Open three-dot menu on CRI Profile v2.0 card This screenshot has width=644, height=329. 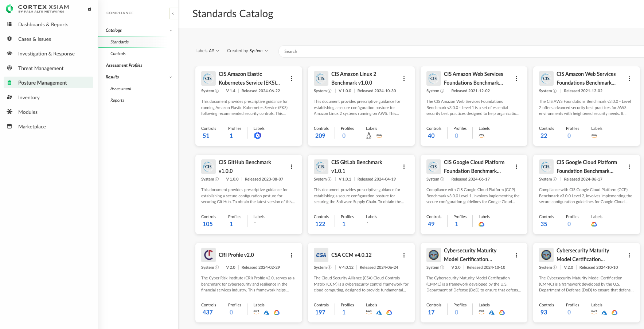291,255
